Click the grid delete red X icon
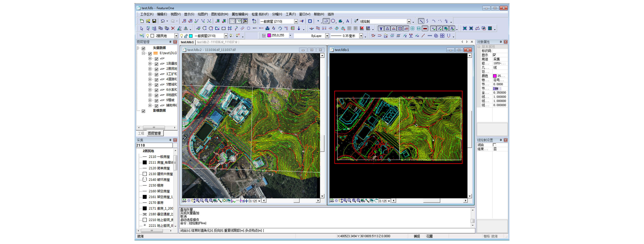 click(362, 29)
